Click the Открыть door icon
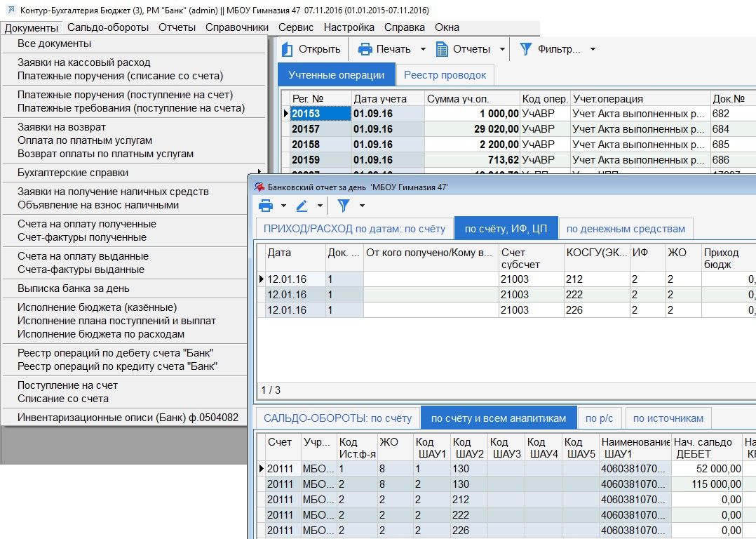Viewport: 756px width, 539px height. click(x=288, y=49)
